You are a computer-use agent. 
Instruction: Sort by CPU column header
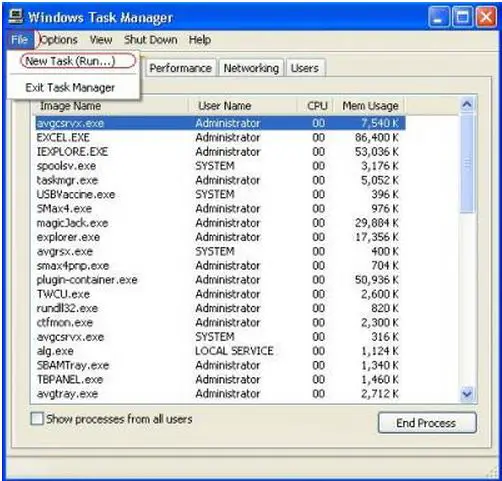(315, 106)
